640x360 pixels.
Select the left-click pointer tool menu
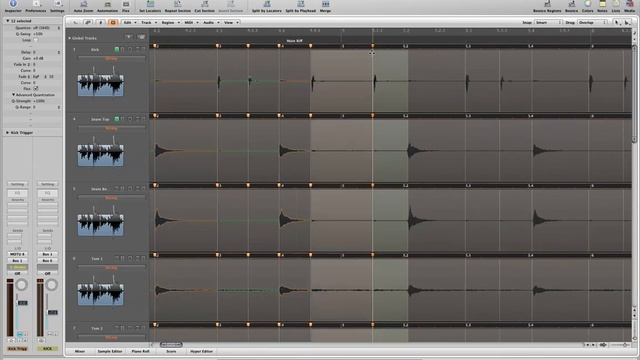click(617, 22)
